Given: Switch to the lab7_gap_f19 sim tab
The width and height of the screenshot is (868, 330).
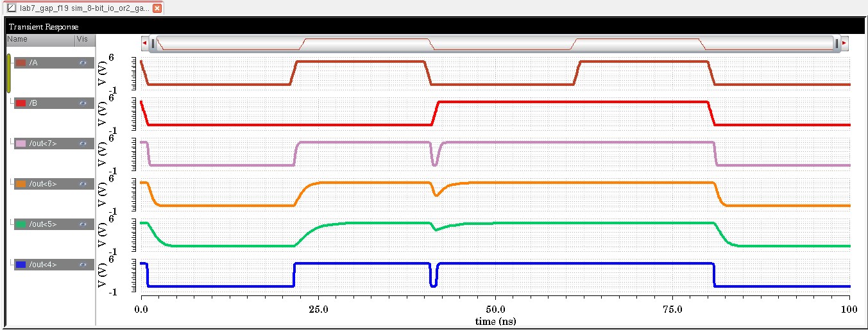Looking at the screenshot, I should pyautogui.click(x=85, y=8).
